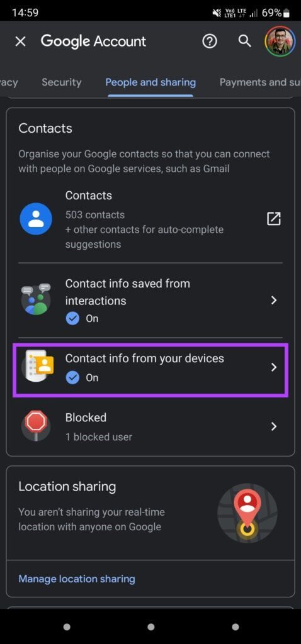
Task: Tap the On checkmark under interactions
Action: tap(72, 318)
